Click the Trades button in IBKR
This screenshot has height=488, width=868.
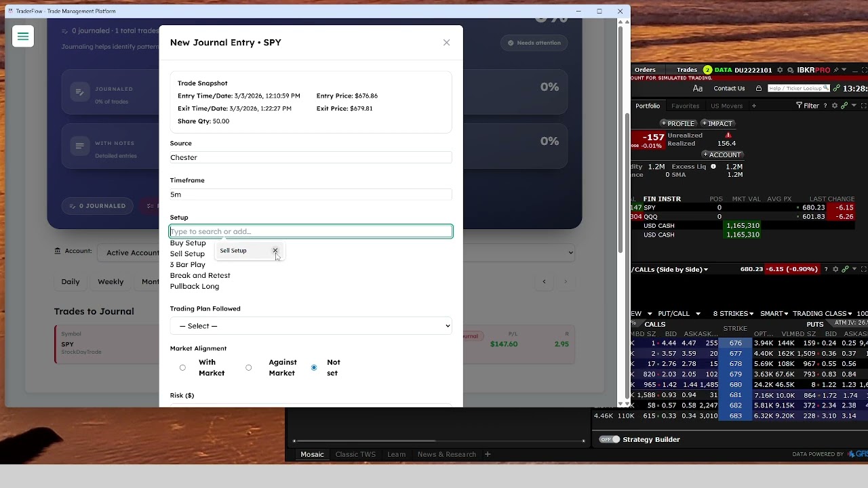coord(687,70)
